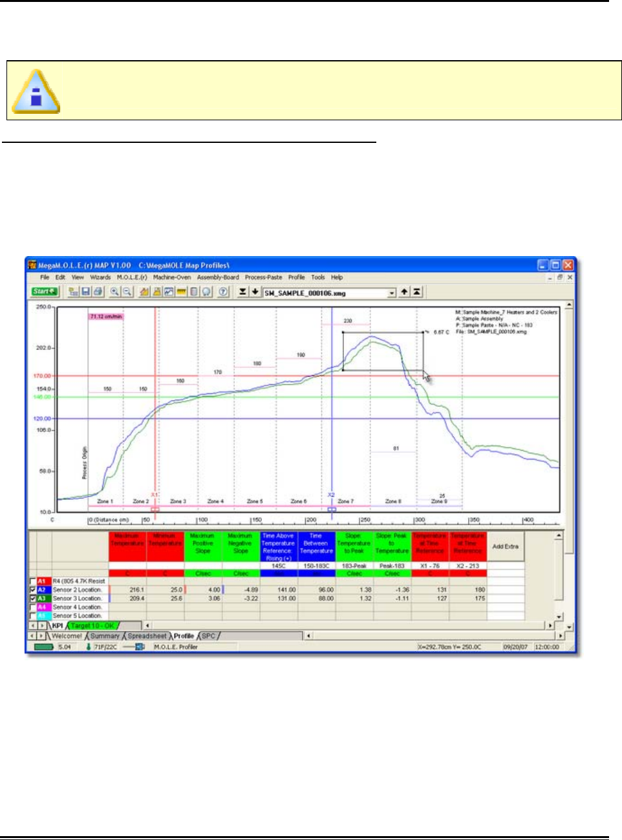
Task: Switch to the SPC tab
Action: click(x=208, y=636)
